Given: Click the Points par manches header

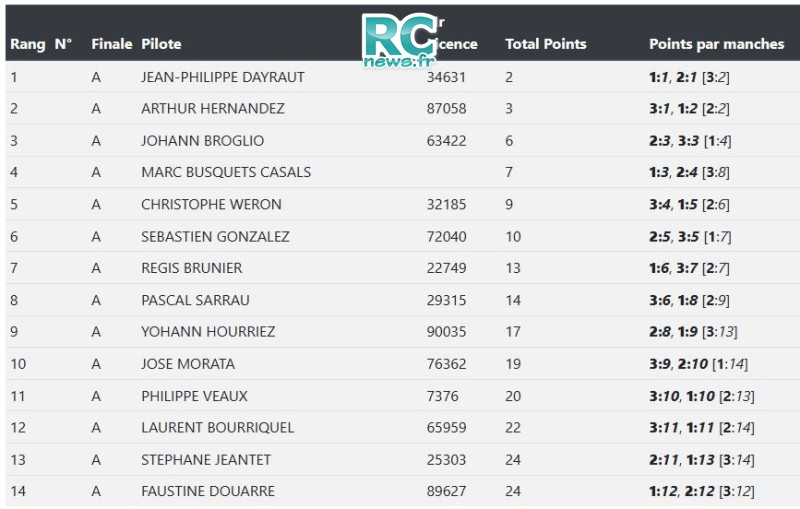Looking at the screenshot, I should [x=716, y=44].
